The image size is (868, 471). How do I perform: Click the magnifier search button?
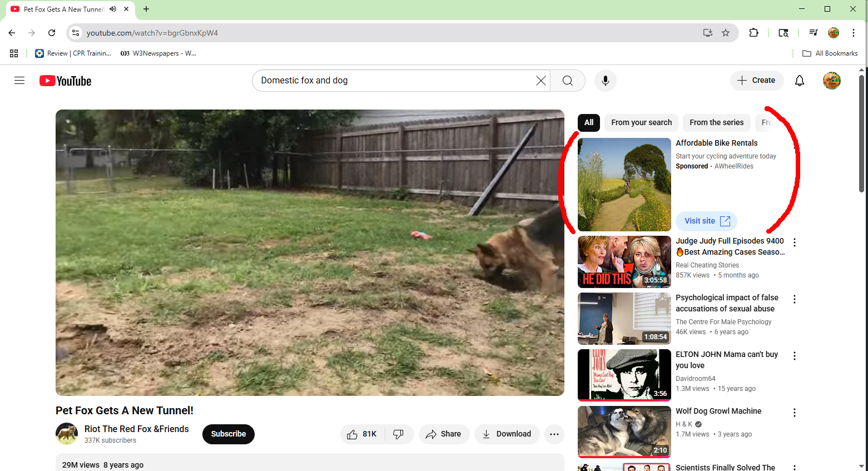pos(567,81)
